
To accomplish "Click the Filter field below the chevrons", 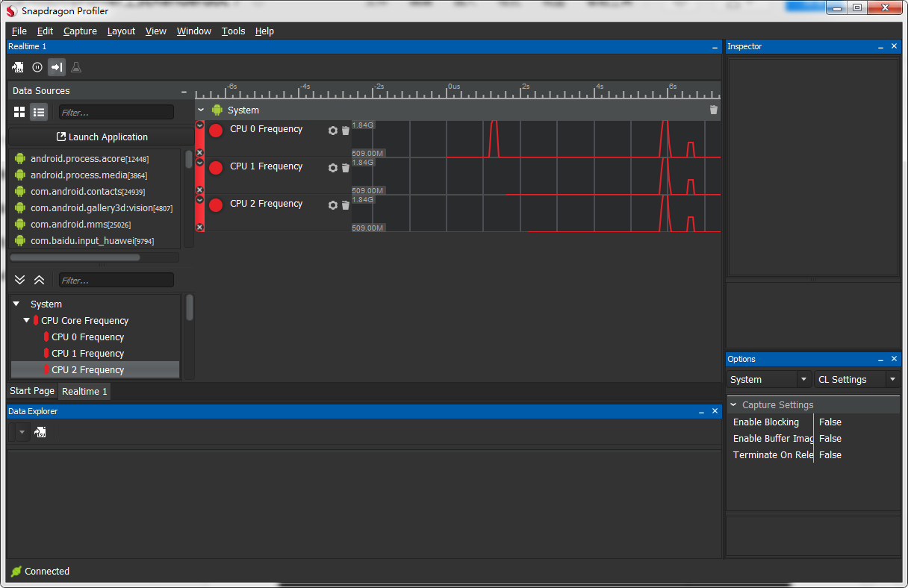I will click(x=116, y=279).
